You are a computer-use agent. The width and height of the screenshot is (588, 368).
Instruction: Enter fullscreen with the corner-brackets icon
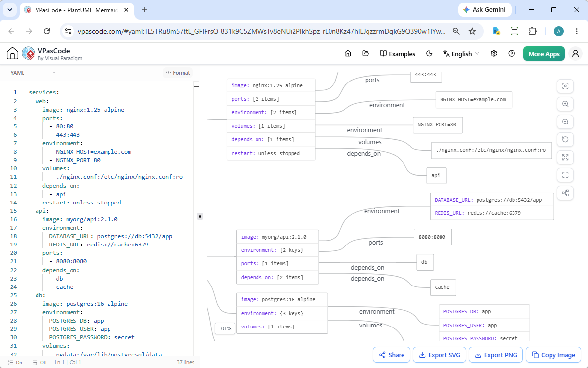[x=565, y=175]
